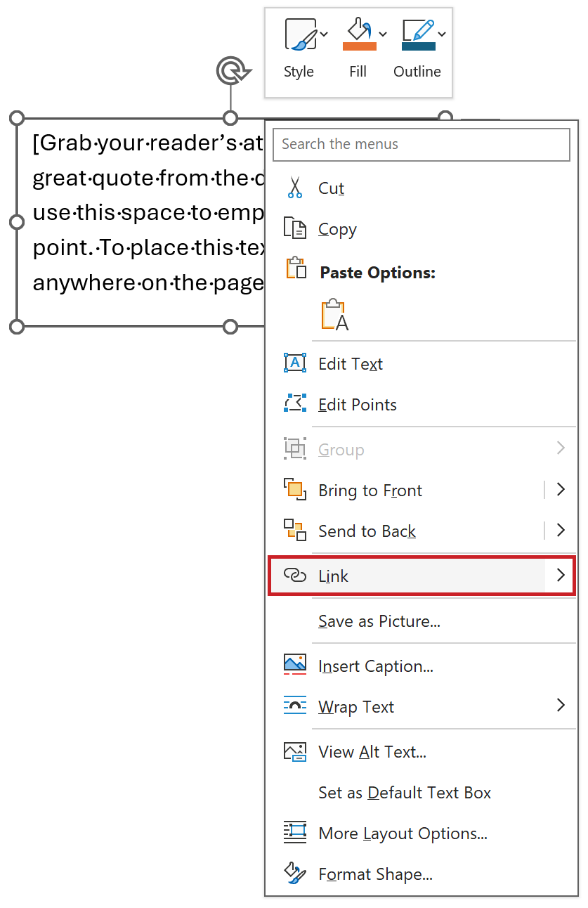Image resolution: width=588 pixels, height=908 pixels.
Task: Click the dark blue Outline color bar
Action: click(419, 46)
